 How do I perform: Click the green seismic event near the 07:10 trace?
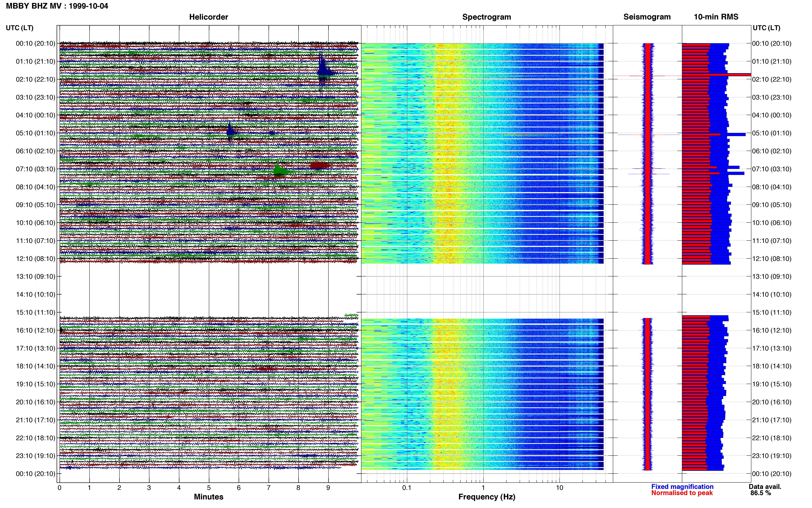click(x=280, y=171)
